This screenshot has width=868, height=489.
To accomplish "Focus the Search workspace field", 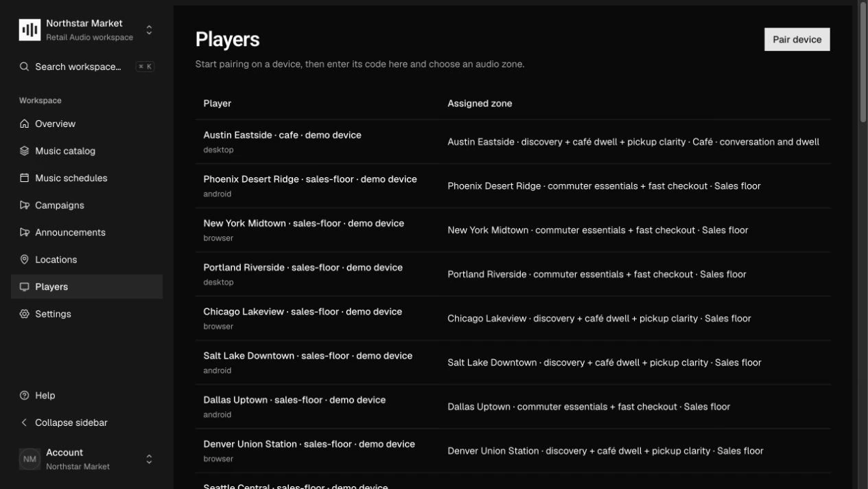I will tap(86, 67).
